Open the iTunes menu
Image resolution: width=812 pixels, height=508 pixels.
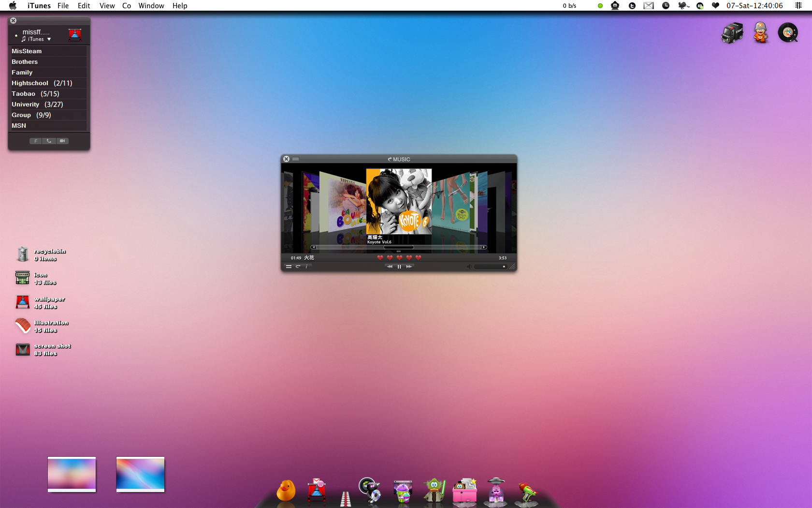pyautogui.click(x=39, y=6)
